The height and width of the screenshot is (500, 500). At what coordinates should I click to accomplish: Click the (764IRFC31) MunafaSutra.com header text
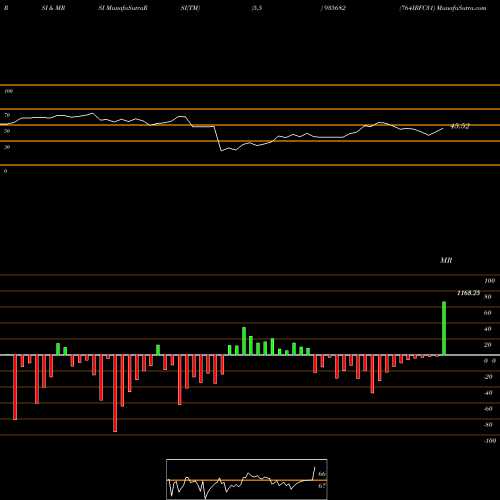443,8
